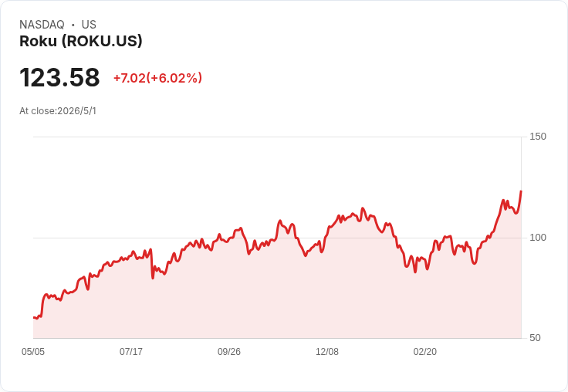568x392 pixels.
Task: Click the 07/17 date axis label
Action: [x=131, y=352]
